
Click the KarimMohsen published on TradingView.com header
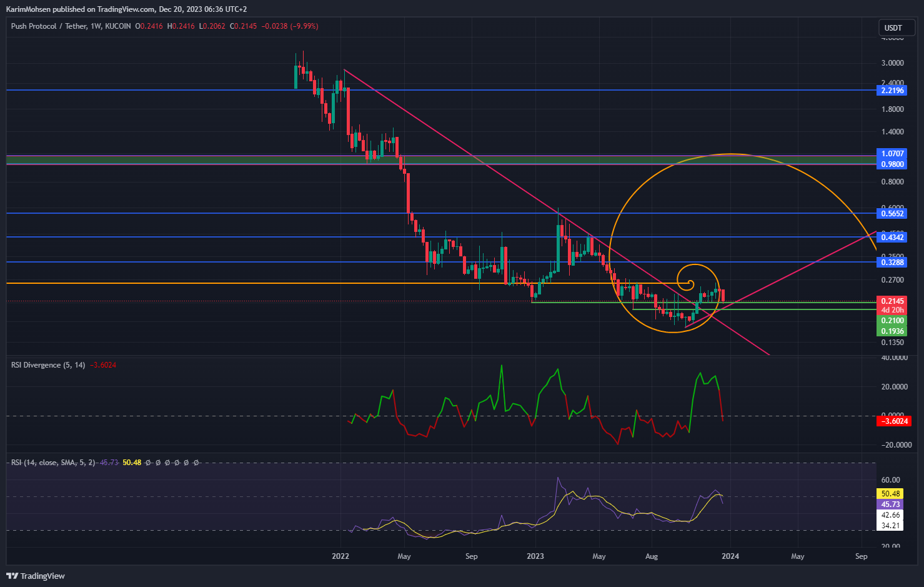tap(126, 9)
